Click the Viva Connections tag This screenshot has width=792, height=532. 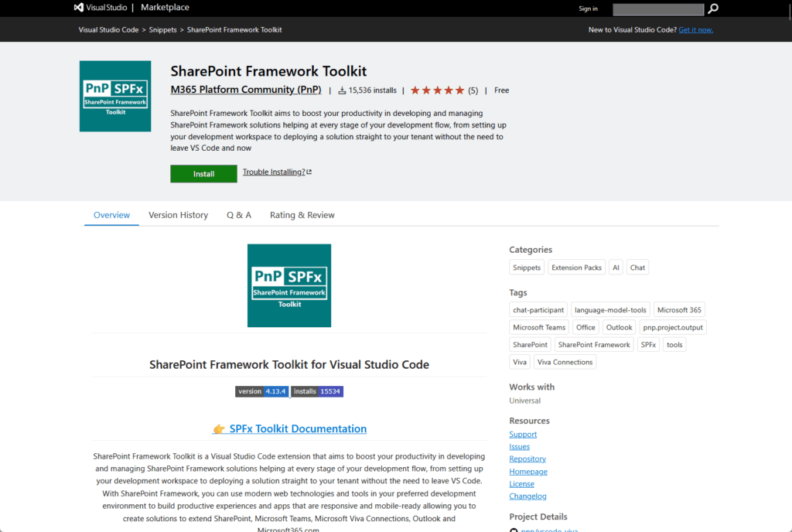coord(565,363)
